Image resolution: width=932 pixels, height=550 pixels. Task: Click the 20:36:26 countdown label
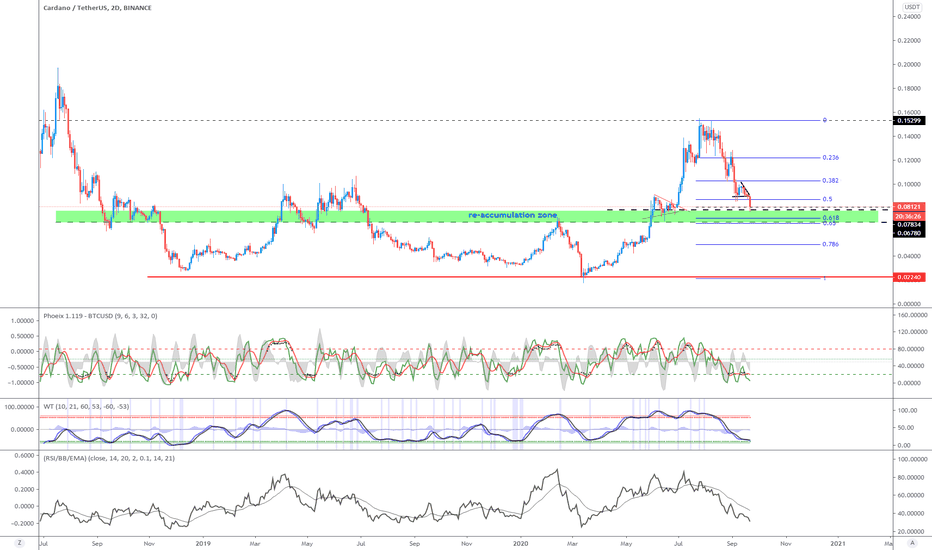tap(909, 216)
